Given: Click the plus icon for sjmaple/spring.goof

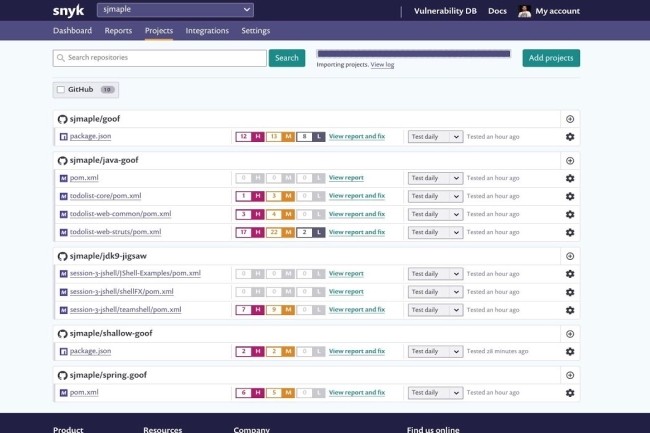Looking at the screenshot, I should pos(570,375).
